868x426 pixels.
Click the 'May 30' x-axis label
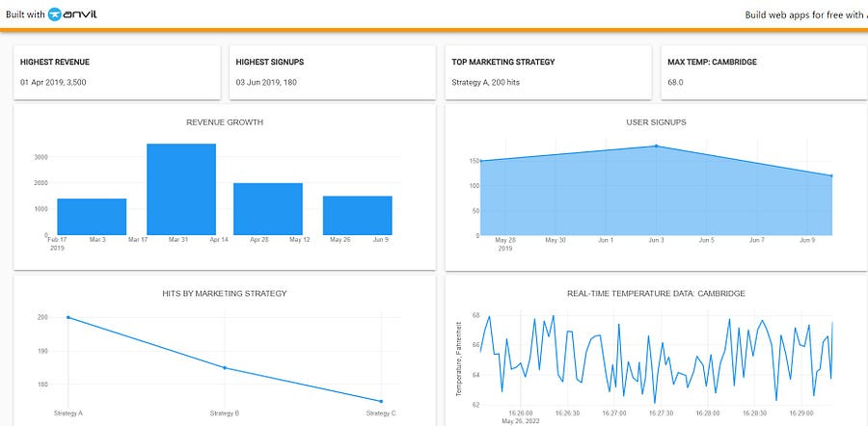556,241
